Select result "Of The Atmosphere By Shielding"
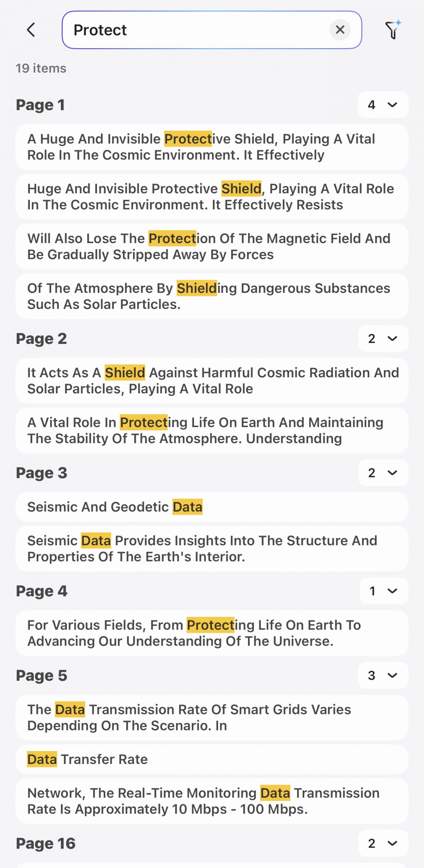 [x=212, y=296]
